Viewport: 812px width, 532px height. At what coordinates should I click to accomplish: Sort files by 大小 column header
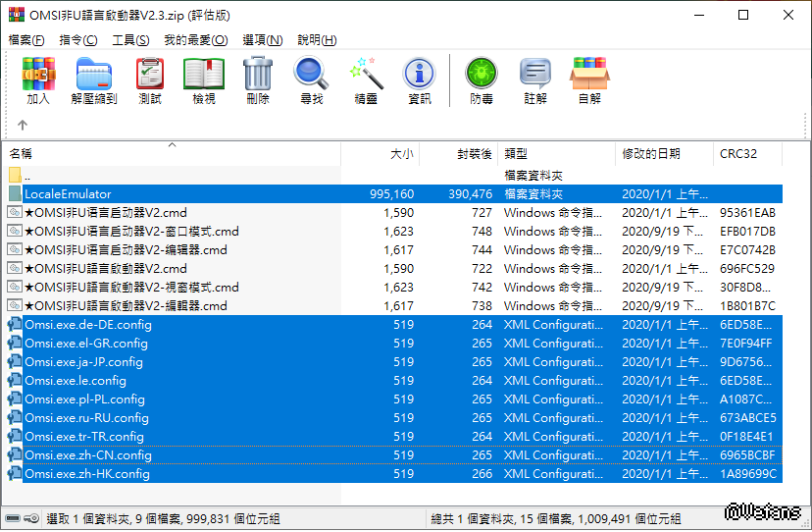401,154
